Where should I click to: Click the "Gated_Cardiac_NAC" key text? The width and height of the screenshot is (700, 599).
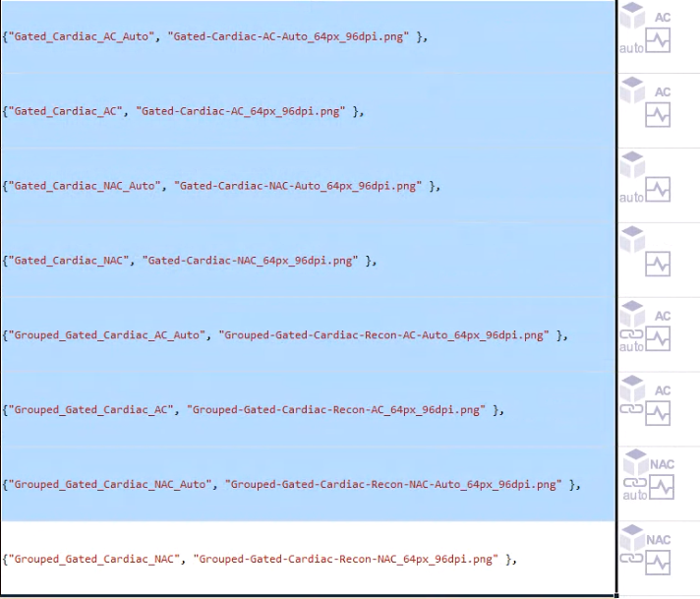(68, 261)
